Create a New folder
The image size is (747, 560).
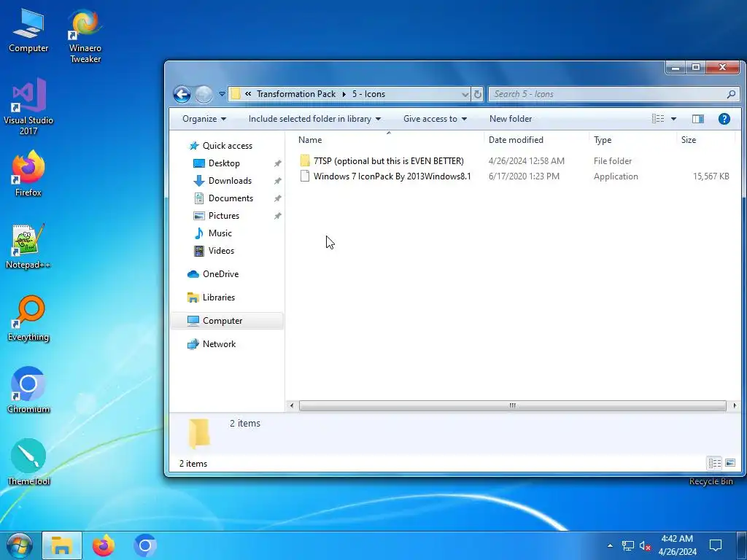coord(510,119)
